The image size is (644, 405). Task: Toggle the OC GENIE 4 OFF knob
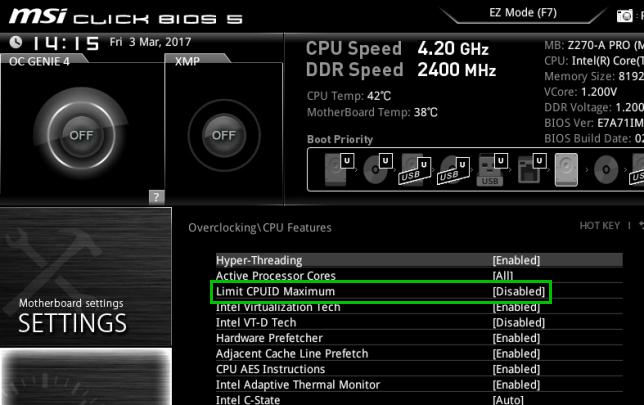pos(81,135)
